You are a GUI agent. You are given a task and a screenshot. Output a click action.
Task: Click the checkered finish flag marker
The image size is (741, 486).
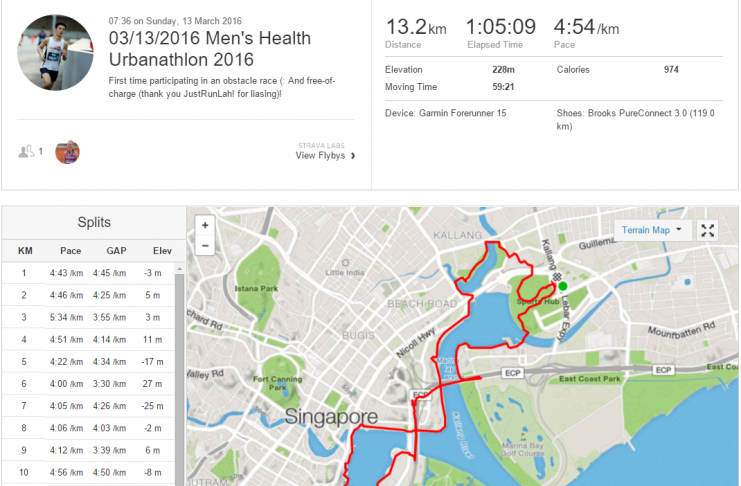(x=557, y=278)
